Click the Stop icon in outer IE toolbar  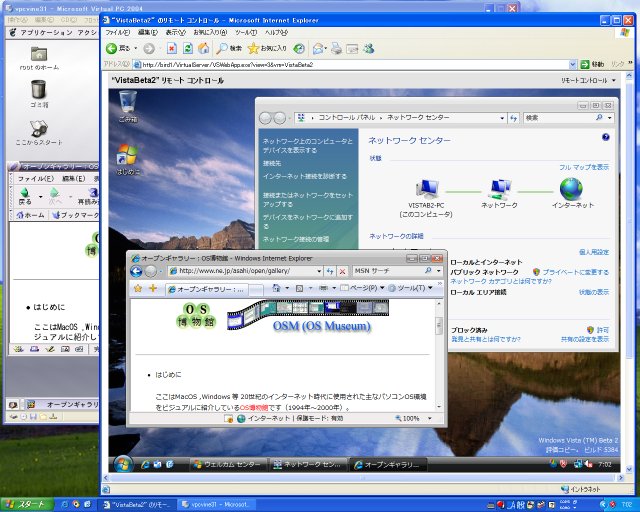(172, 49)
